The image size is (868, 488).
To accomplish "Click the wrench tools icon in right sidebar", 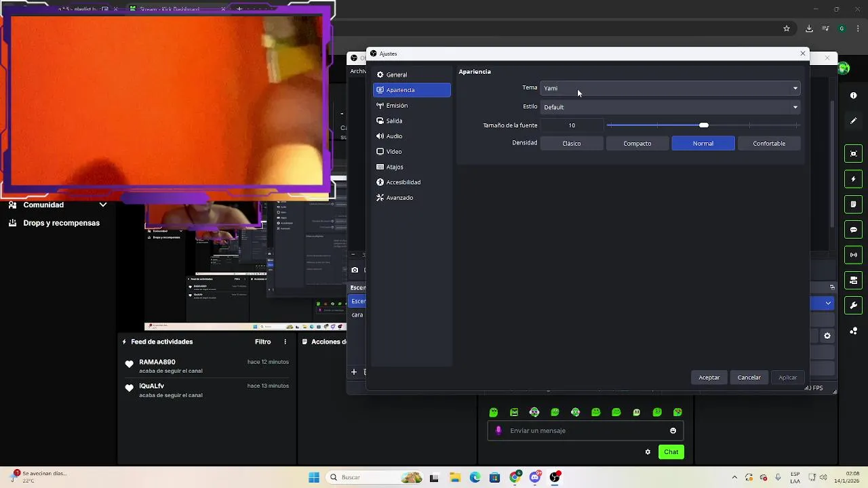I will (853, 305).
